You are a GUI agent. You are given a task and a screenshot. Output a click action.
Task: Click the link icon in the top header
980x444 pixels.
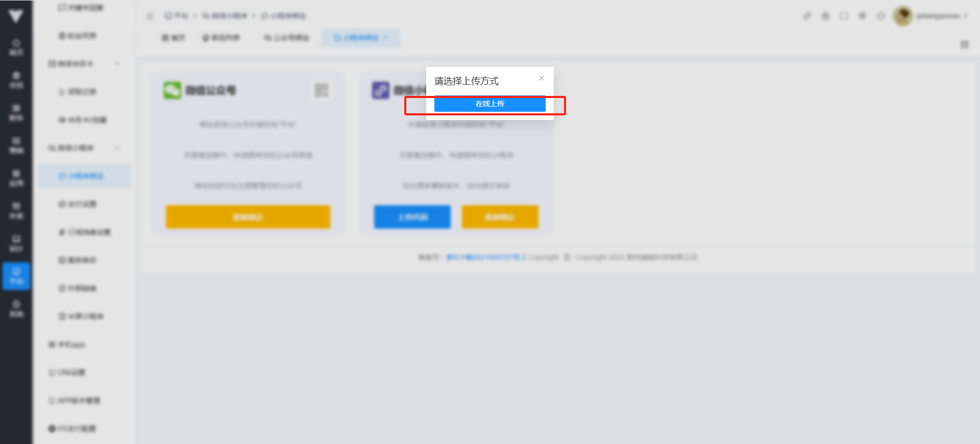(x=807, y=16)
